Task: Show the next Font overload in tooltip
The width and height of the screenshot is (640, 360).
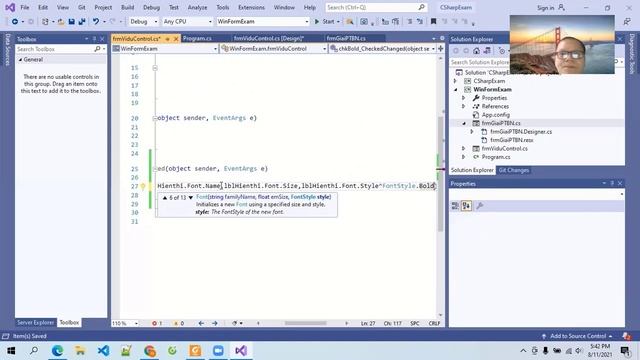Action: click(x=191, y=198)
